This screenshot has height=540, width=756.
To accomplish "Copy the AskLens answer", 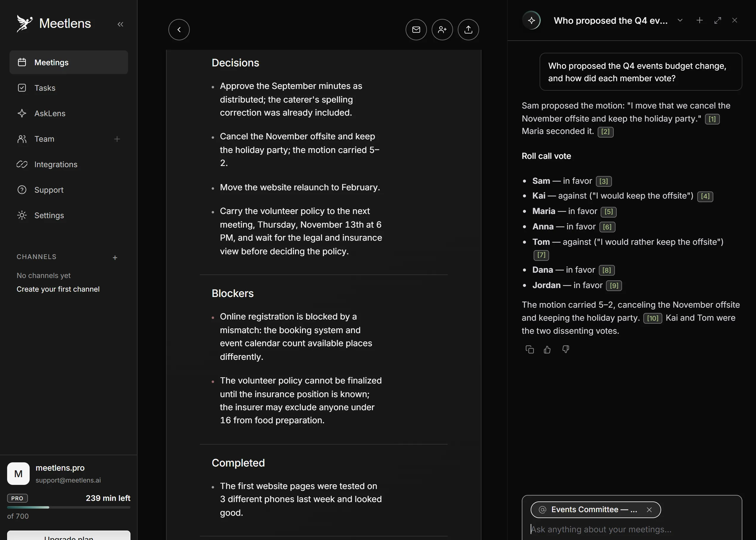I will click(x=529, y=349).
